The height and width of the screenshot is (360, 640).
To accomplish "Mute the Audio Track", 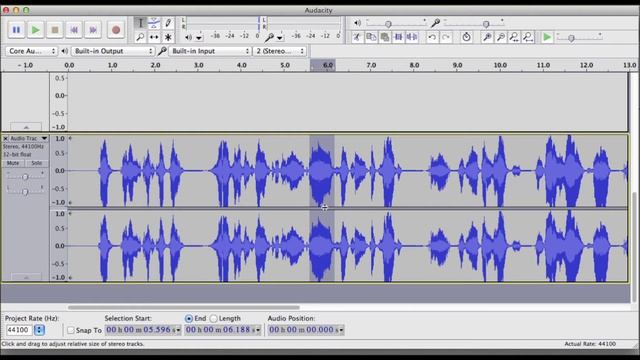I will 13,163.
